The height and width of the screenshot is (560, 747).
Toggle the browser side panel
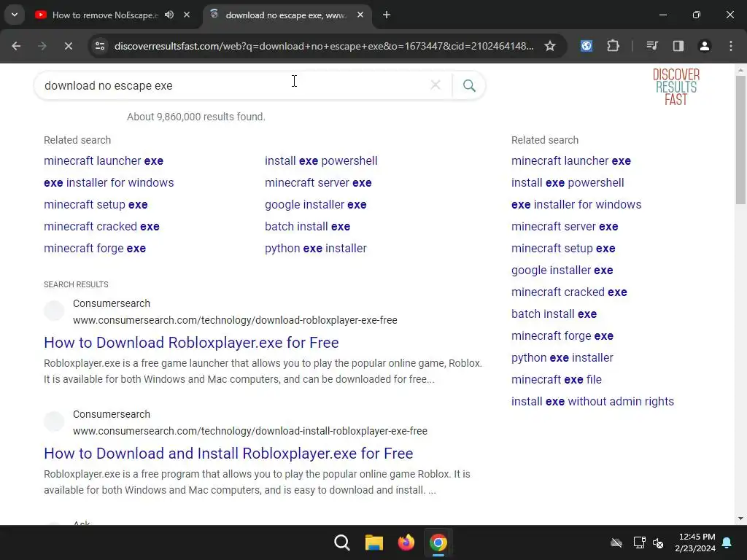[x=678, y=46]
